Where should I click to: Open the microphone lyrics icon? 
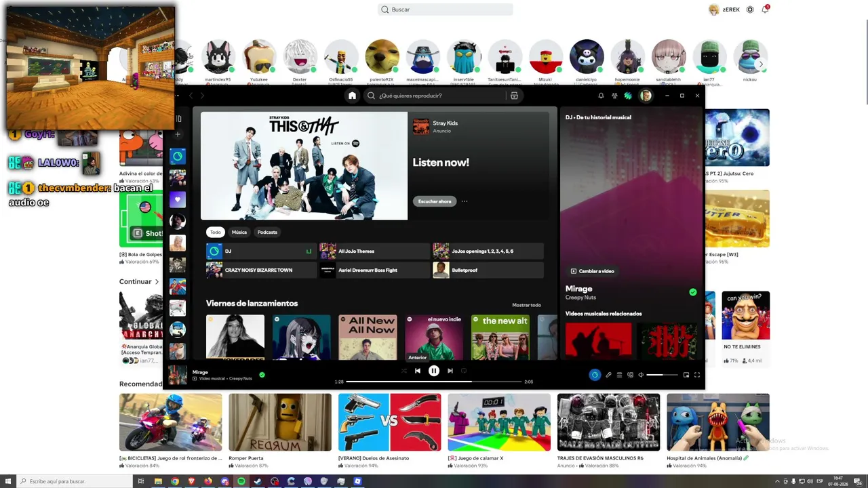(x=608, y=375)
